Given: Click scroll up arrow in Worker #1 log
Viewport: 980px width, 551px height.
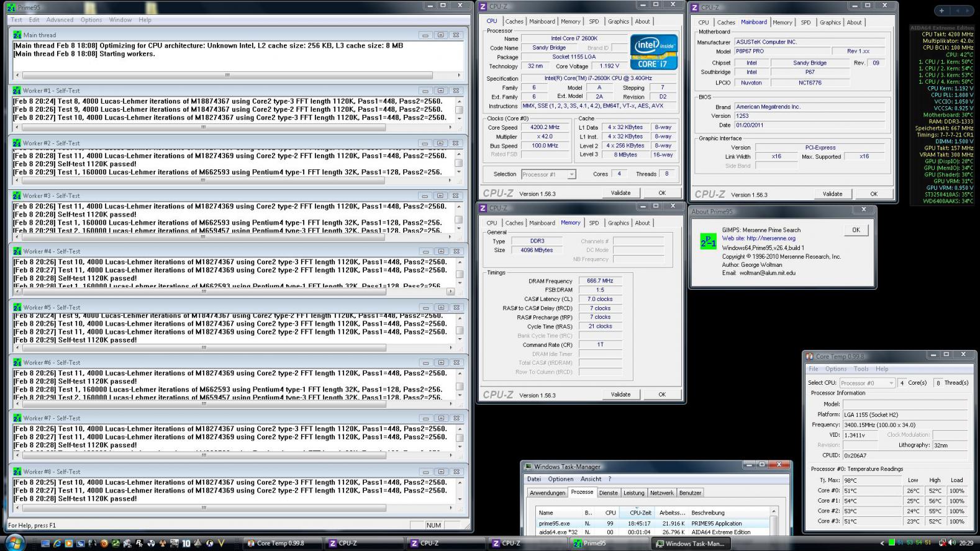Looking at the screenshot, I should 459,101.
